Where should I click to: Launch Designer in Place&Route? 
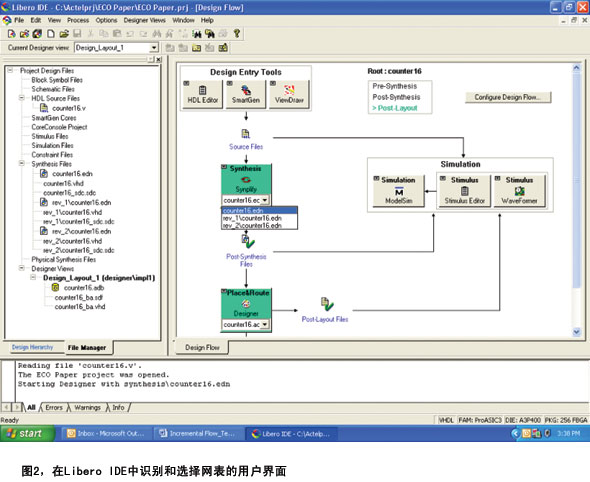pyautogui.click(x=246, y=305)
